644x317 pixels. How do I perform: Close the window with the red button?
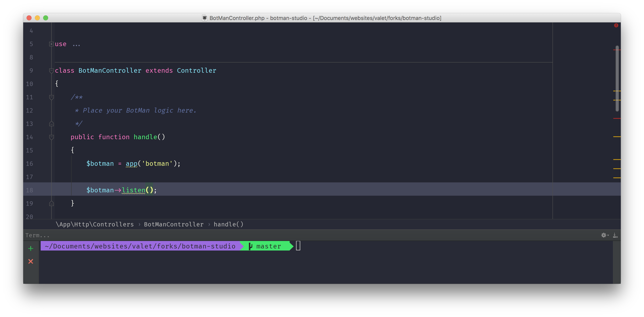click(x=29, y=18)
